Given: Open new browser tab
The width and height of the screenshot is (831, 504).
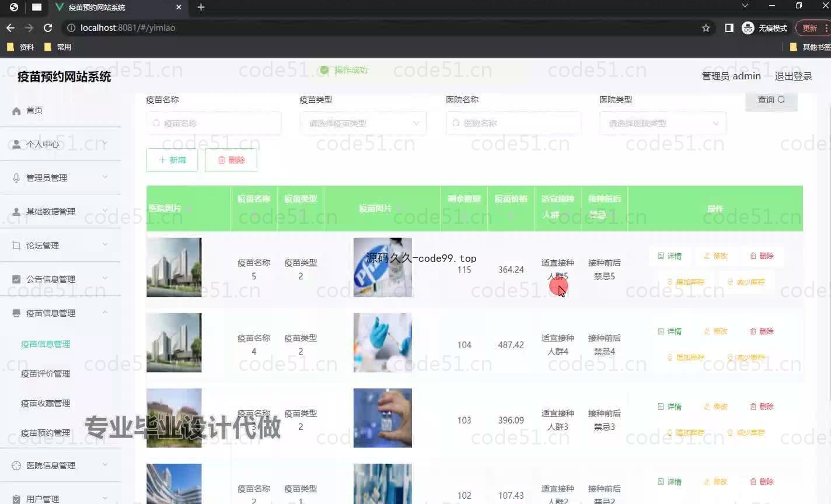Looking at the screenshot, I should coord(201,7).
